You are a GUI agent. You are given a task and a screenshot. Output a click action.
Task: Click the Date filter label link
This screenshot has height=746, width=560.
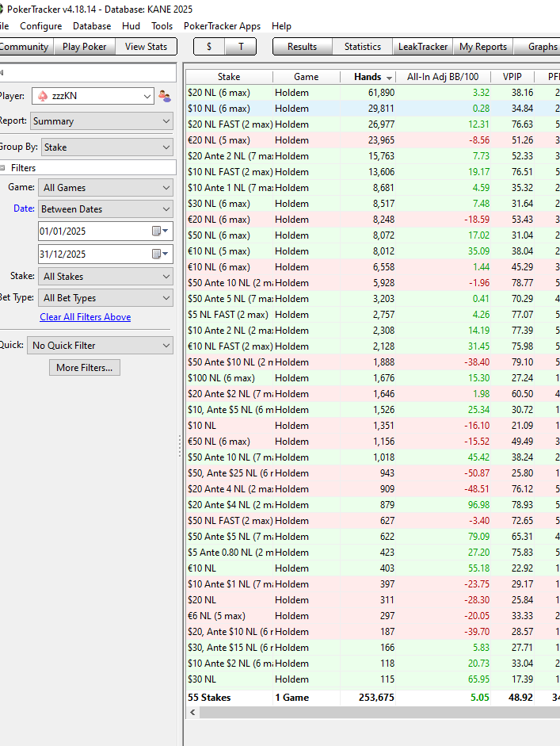(24, 208)
